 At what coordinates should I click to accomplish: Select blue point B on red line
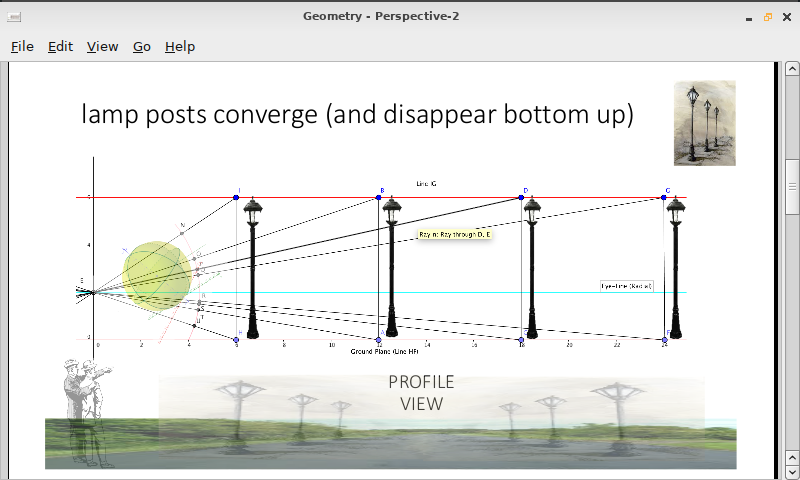click(379, 197)
